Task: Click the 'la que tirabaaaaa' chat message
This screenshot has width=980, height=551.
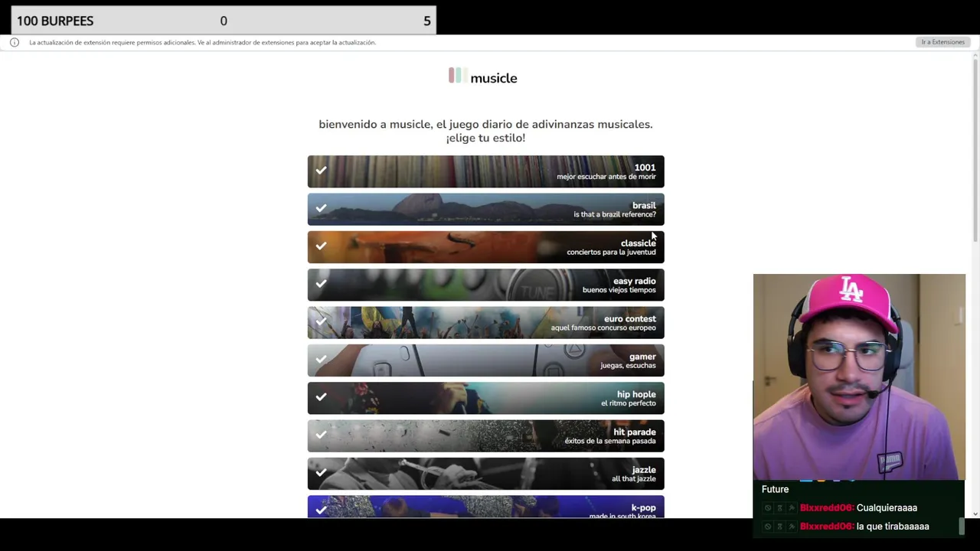Action: coord(893,527)
